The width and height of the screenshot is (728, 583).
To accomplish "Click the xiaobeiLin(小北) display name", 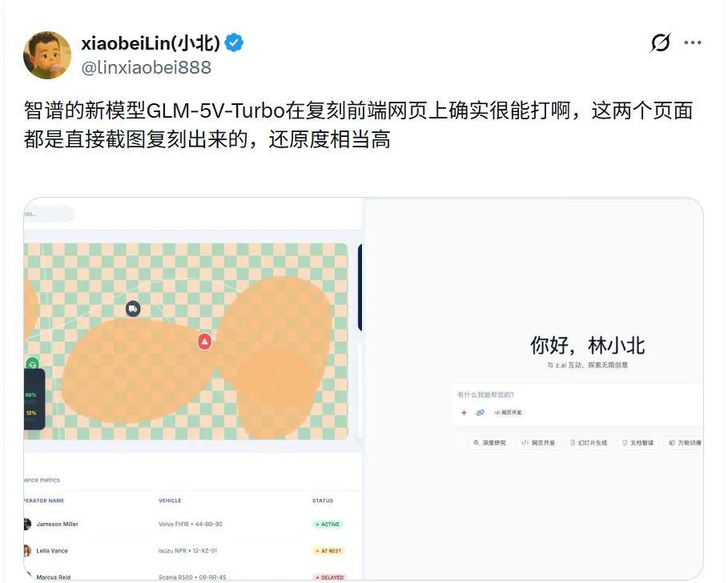I will click(151, 43).
